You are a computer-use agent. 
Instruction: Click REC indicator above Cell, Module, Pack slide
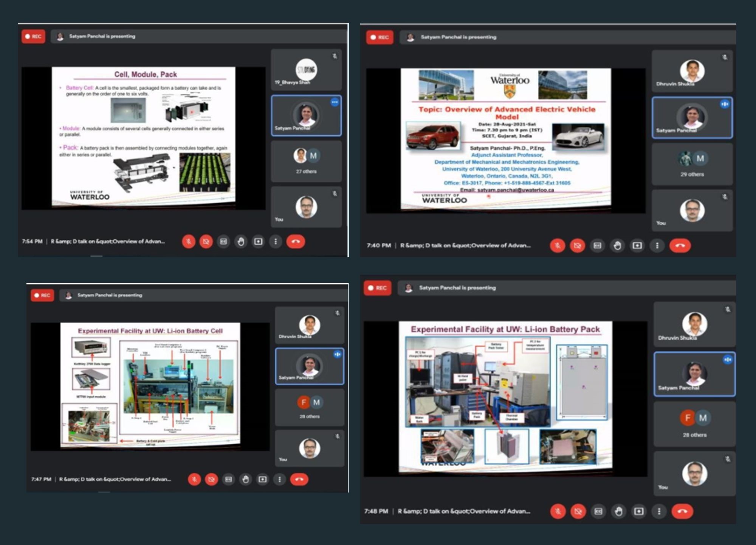pyautogui.click(x=33, y=36)
